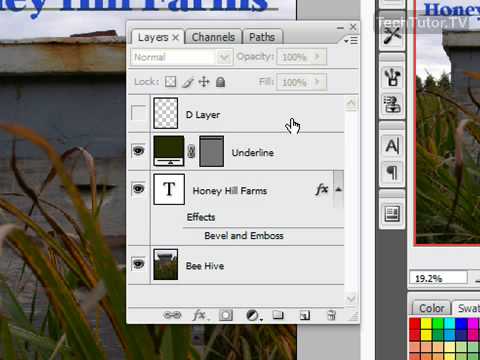
Task: Click the Effects row label
Action: point(201,217)
